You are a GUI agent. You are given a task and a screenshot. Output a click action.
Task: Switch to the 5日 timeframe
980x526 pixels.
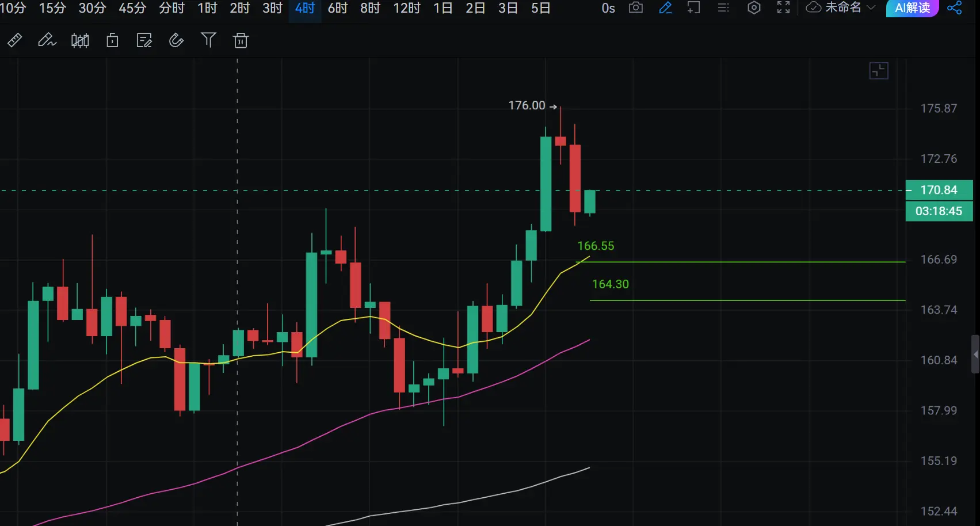pos(541,8)
